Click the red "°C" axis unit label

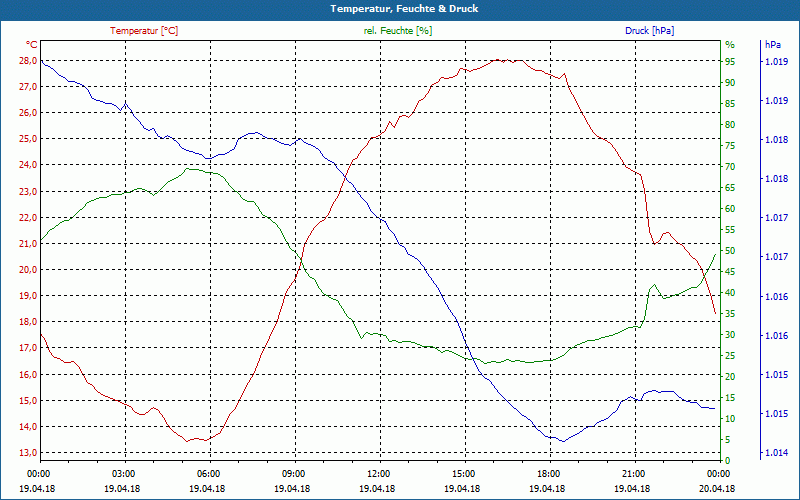(x=32, y=45)
